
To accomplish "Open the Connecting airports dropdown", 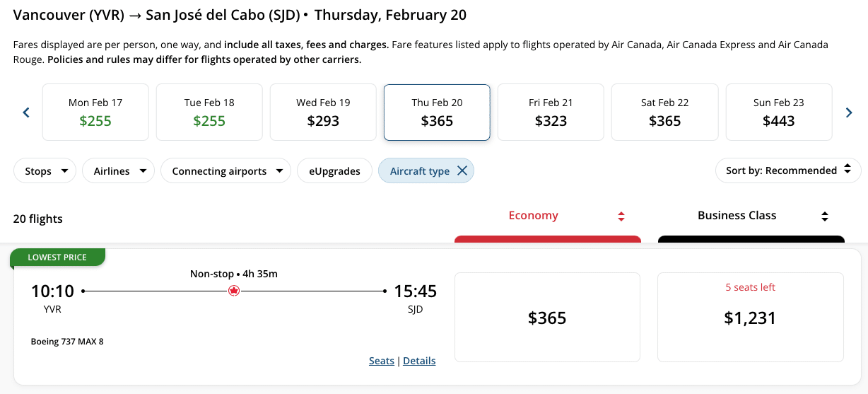I will pyautogui.click(x=225, y=170).
